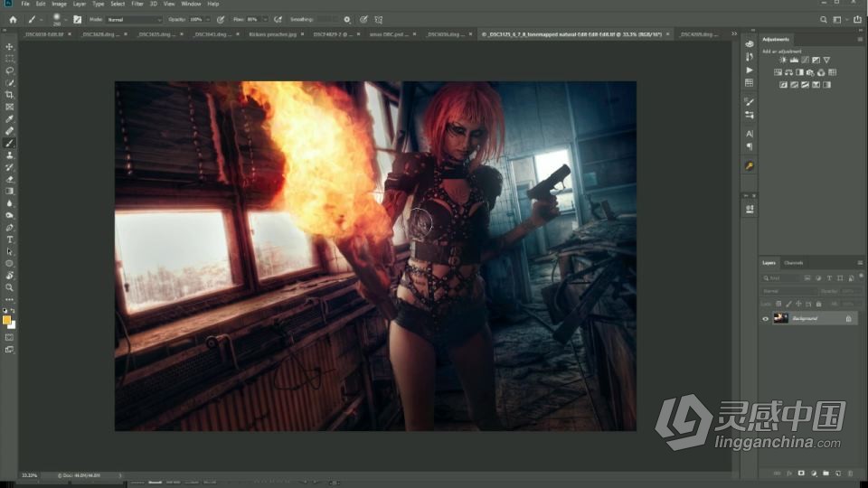868x488 pixels.
Task: Select the Gradient tool
Action: pos(9,191)
